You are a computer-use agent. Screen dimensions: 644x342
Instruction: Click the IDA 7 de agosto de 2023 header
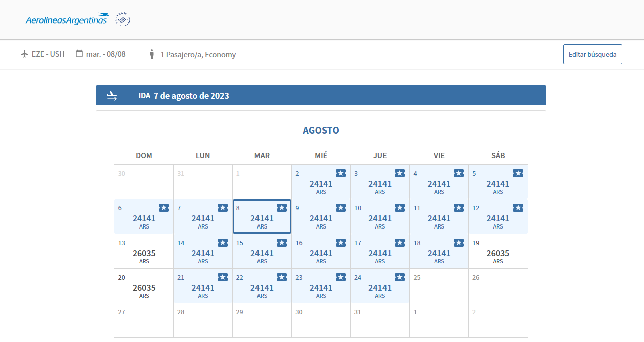click(x=184, y=96)
